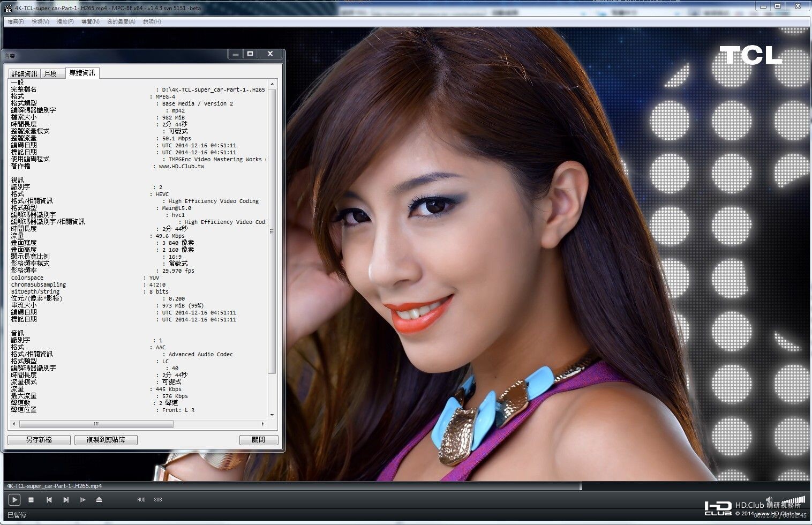The height and width of the screenshot is (525, 812).
Task: Click the vertical scrollbar down arrow
Action: 272,415
